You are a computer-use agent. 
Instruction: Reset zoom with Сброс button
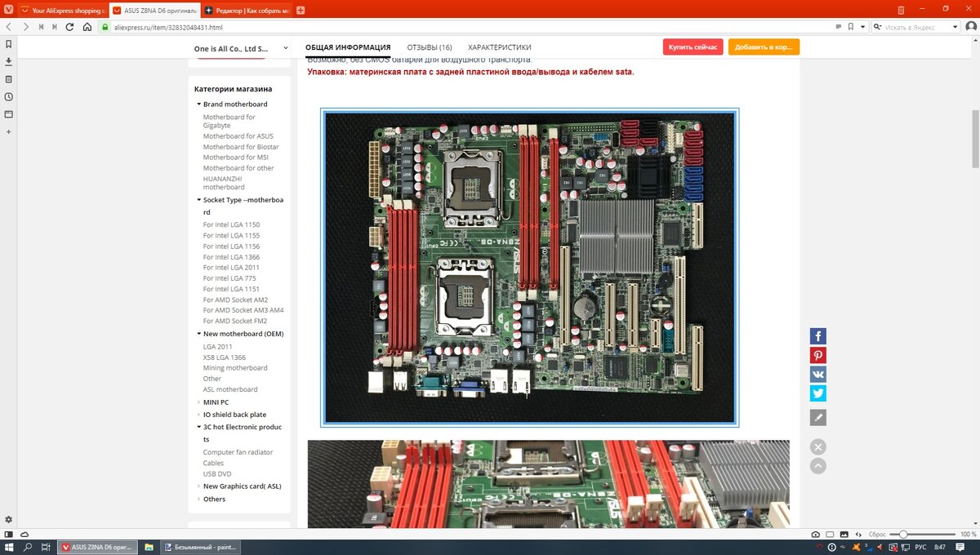877,534
